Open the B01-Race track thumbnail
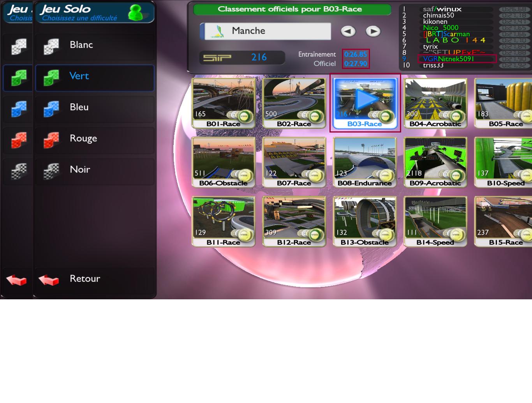This screenshot has height=403, width=532. pyautogui.click(x=223, y=103)
